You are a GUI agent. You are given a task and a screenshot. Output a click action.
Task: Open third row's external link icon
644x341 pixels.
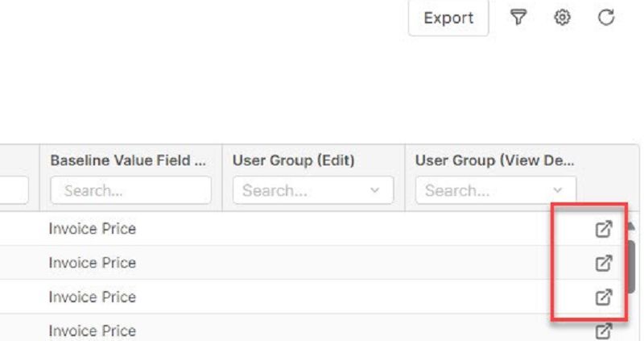pos(604,297)
